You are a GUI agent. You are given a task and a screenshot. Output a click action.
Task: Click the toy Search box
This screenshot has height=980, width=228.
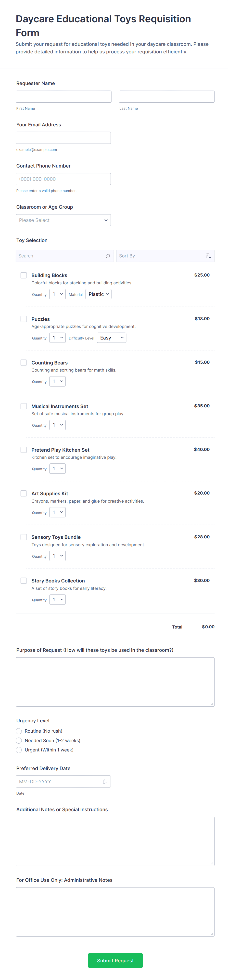[x=61, y=256]
